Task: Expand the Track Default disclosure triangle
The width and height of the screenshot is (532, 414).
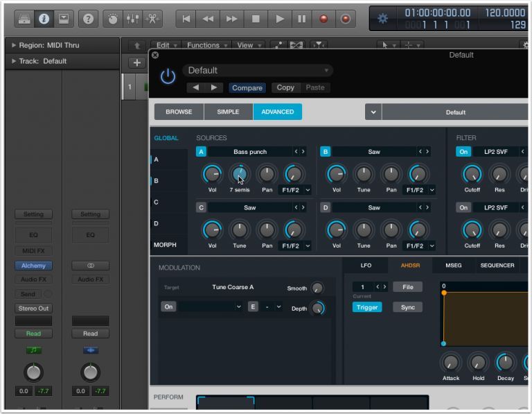Action: (x=14, y=61)
